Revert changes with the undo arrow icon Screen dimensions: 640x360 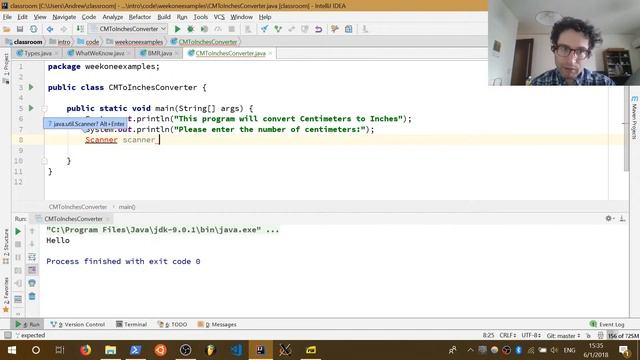click(318, 29)
